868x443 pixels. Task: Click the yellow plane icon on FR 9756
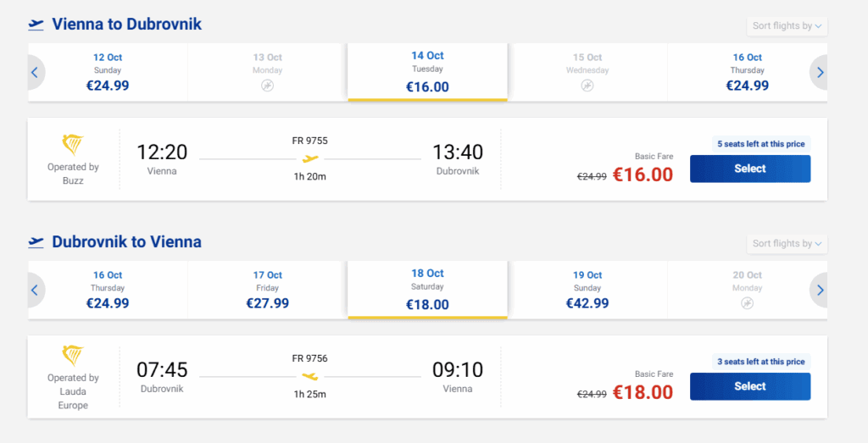[310, 376]
